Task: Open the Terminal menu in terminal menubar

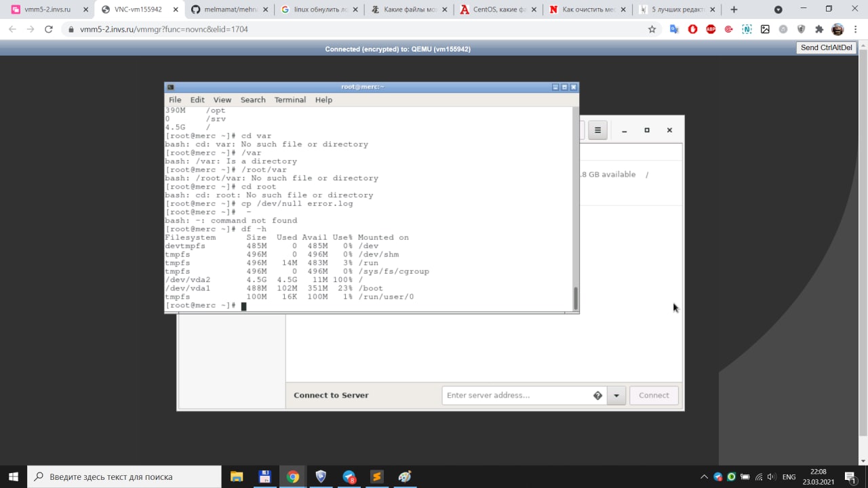Action: coord(290,100)
